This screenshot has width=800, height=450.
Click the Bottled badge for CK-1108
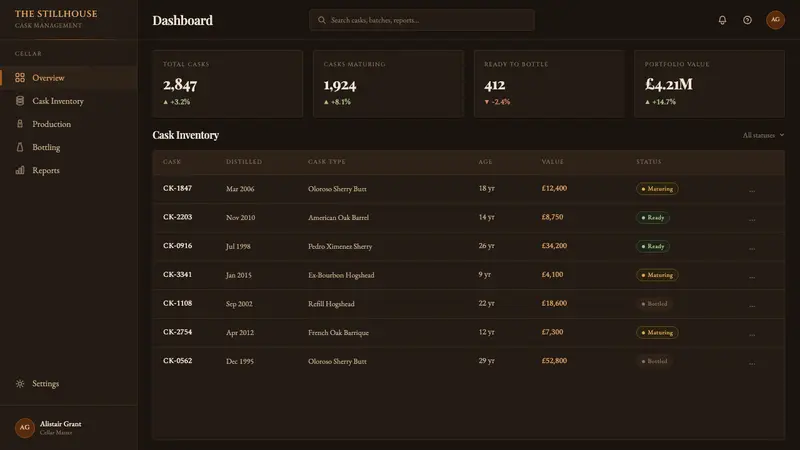tap(654, 304)
